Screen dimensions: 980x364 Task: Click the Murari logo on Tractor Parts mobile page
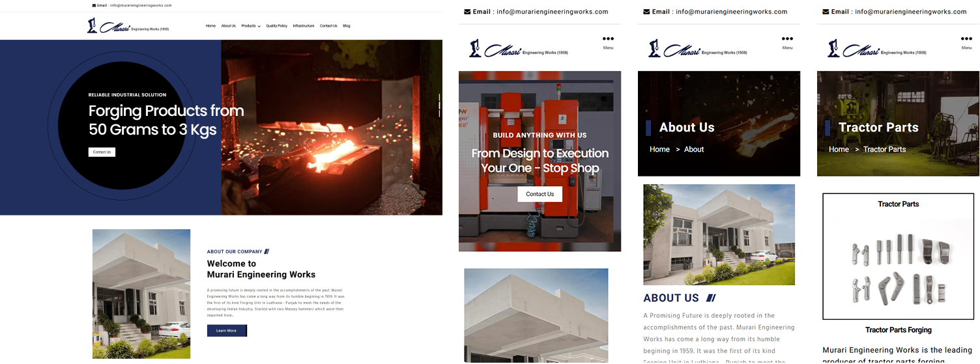click(x=876, y=48)
